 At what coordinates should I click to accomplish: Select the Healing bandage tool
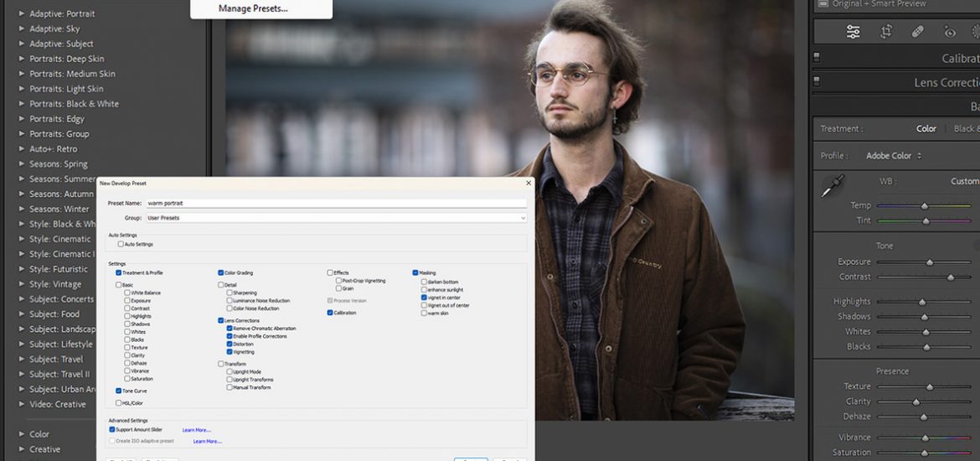click(917, 32)
